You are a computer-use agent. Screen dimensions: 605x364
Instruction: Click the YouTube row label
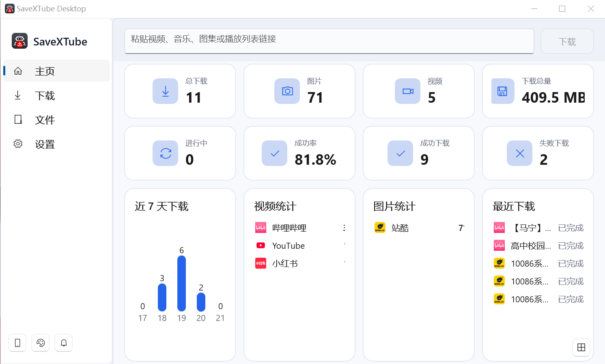pos(289,246)
